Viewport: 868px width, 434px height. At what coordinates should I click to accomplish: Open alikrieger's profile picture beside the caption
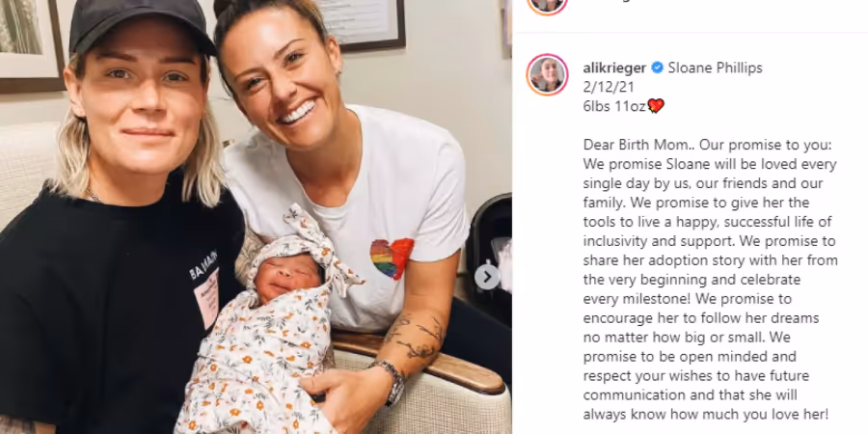pyautogui.click(x=547, y=74)
